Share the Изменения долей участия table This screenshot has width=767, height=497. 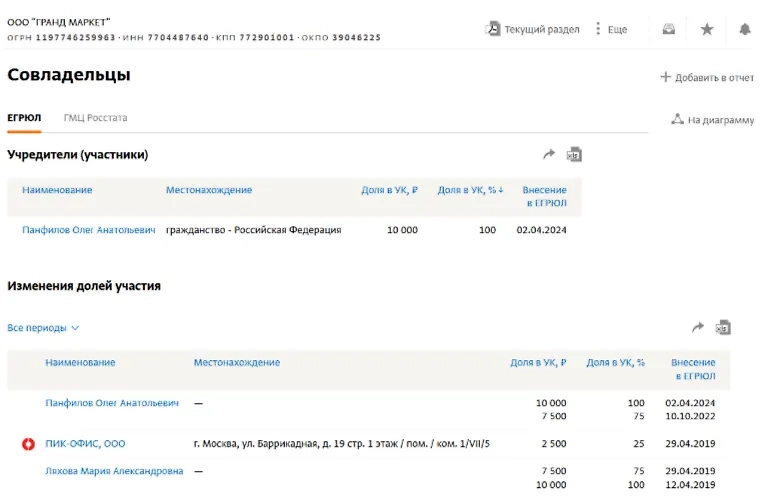pyautogui.click(x=698, y=327)
